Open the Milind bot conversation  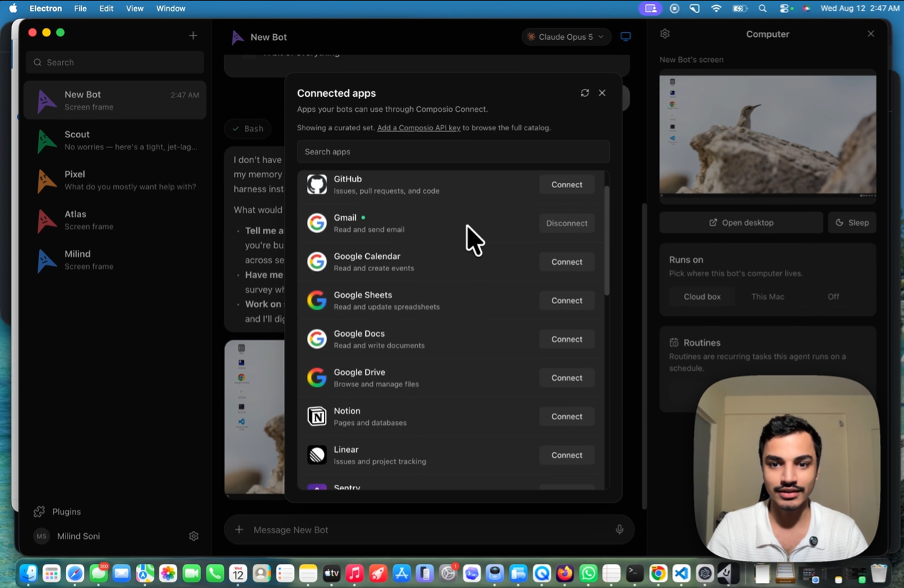pos(115,260)
